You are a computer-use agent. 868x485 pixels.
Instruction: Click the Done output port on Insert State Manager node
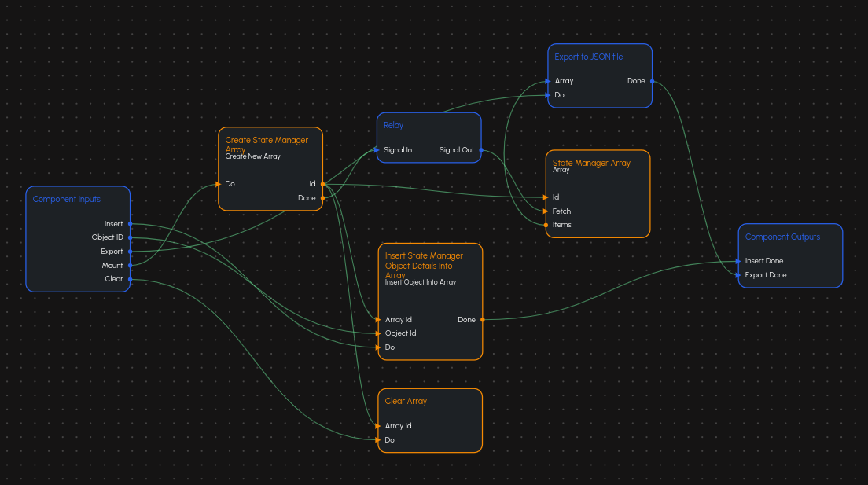pos(482,319)
